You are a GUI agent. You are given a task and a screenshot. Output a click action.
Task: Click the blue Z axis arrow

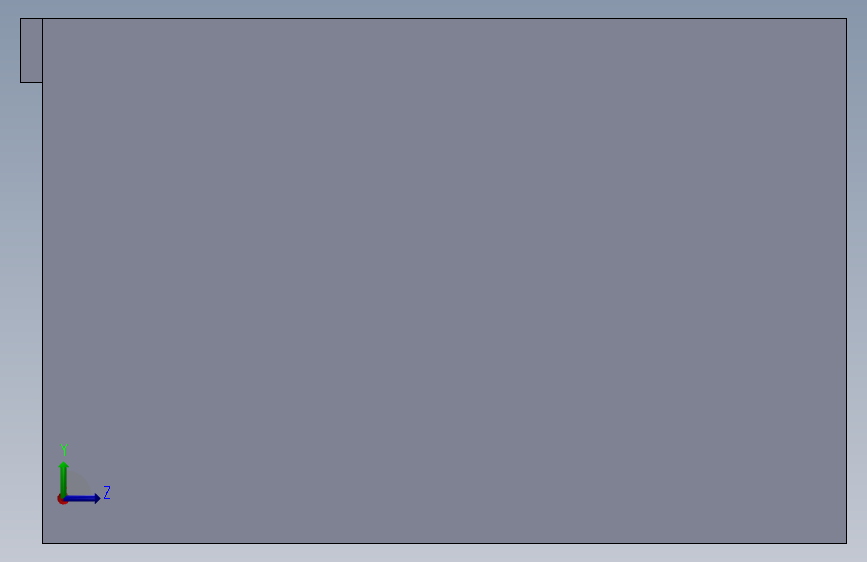pos(83,499)
